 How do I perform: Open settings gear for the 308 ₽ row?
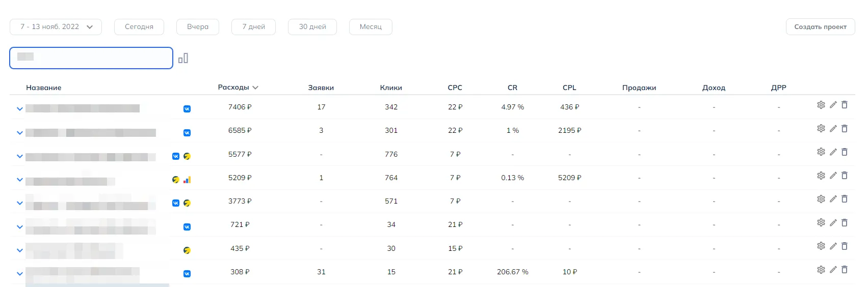pos(821,270)
